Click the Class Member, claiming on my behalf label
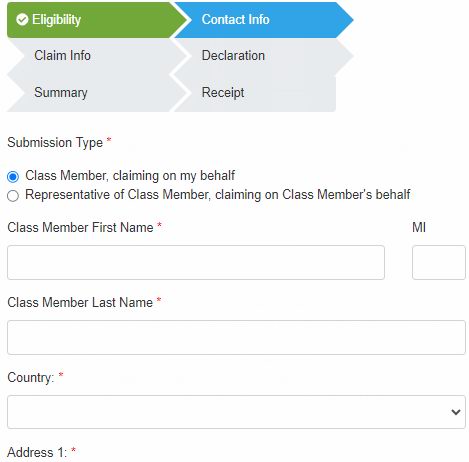Viewport: 469px width, 462px height. coord(130,176)
